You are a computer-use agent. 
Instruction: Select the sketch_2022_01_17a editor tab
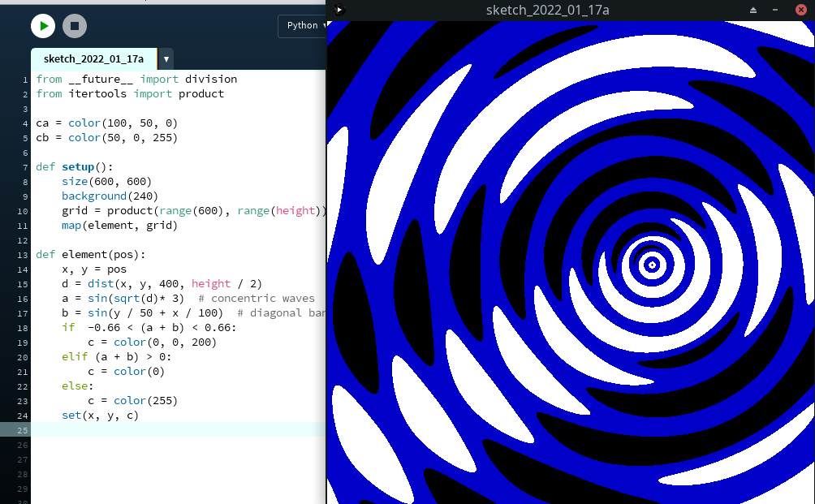click(93, 59)
